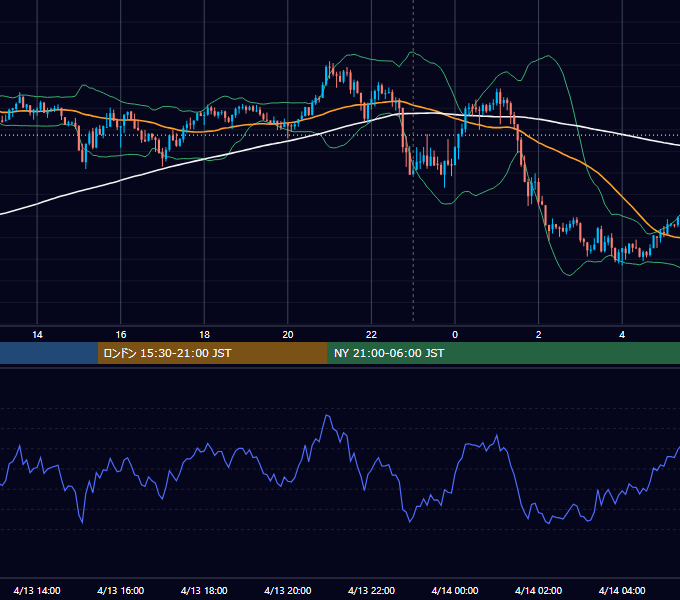Viewport: 680px width, 600px height.
Task: Click the 4/13 18:00 date label
Action: [204, 590]
